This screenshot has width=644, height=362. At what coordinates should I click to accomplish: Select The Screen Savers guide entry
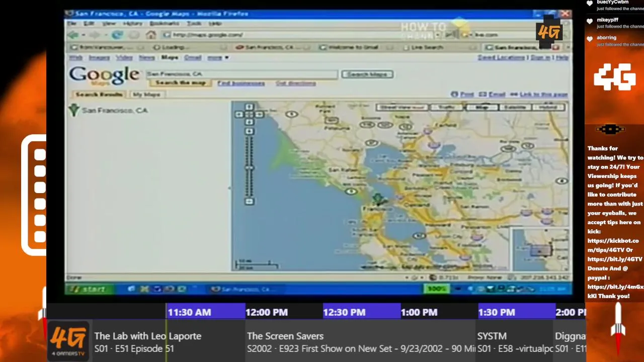(360, 342)
